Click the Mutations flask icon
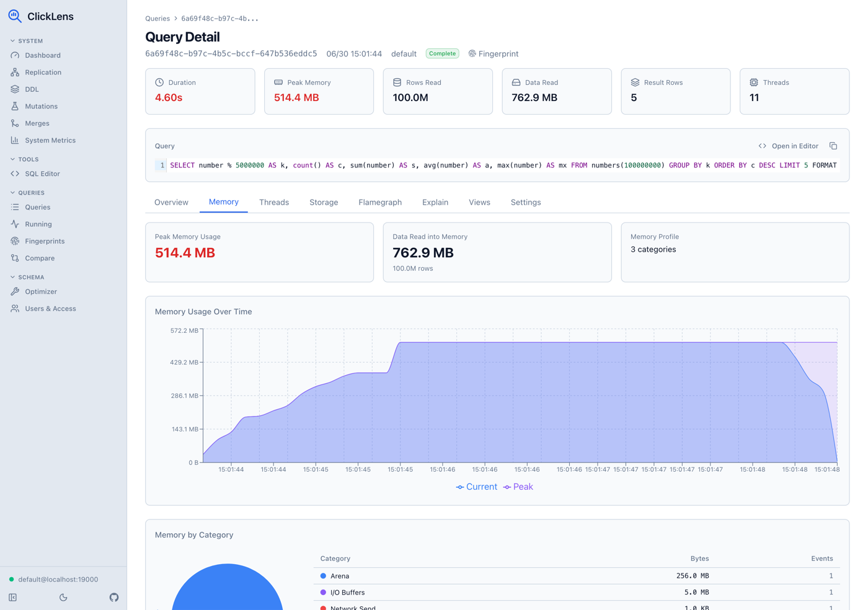Viewport: 868px width, 610px height. point(15,106)
